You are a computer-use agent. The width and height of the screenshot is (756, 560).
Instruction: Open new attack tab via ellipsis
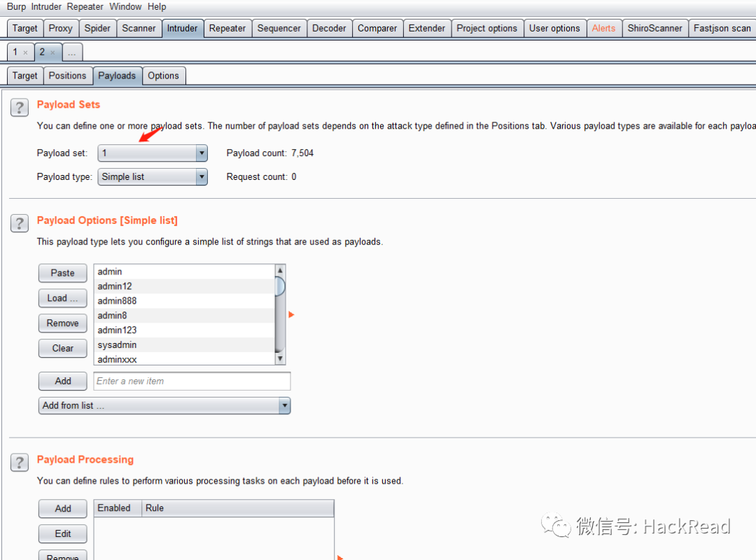pyautogui.click(x=72, y=52)
